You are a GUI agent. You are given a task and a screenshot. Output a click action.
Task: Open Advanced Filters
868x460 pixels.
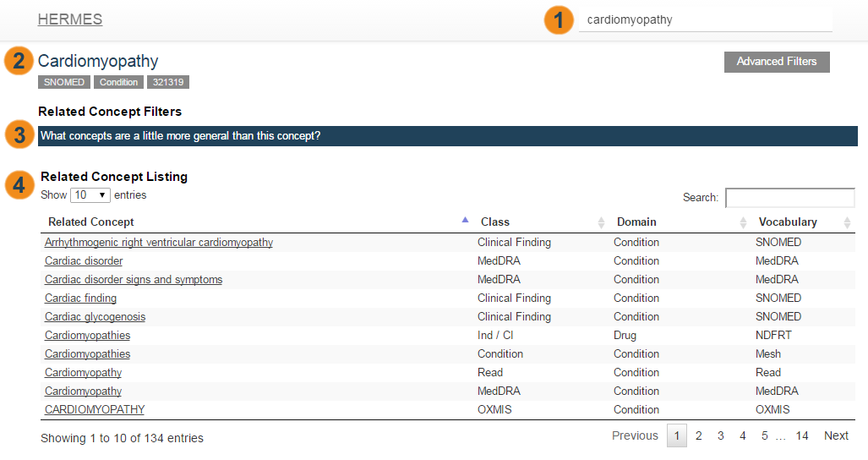click(777, 62)
